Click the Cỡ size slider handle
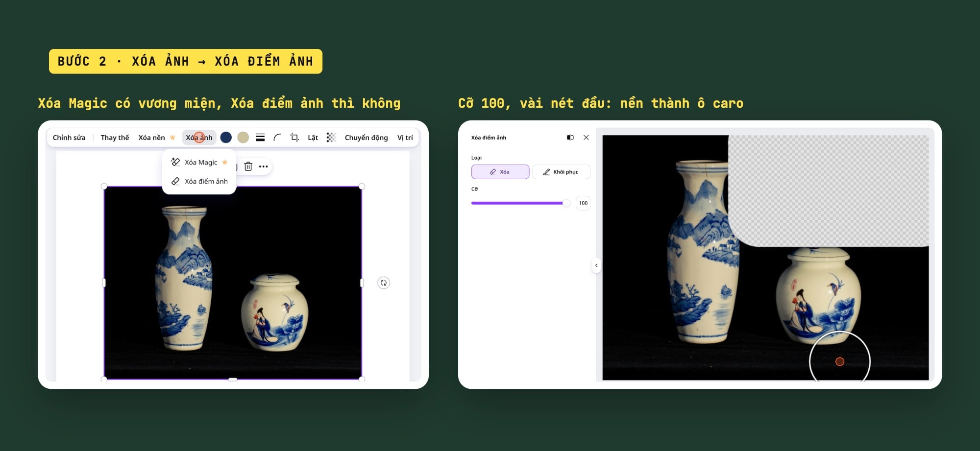Viewport: 980px width, 451px height. pyautogui.click(x=566, y=203)
